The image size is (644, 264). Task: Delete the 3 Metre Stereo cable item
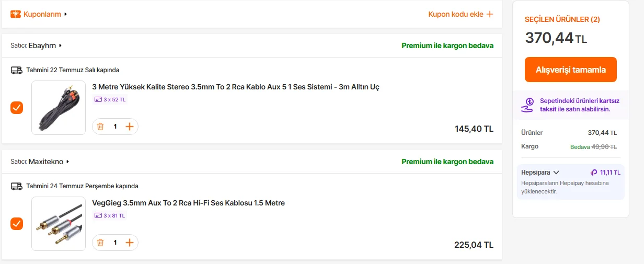100,127
